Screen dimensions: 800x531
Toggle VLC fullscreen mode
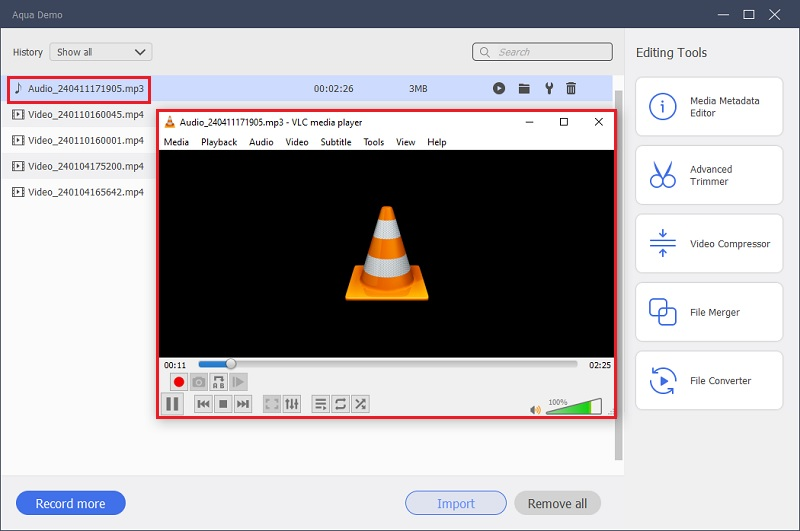pyautogui.click(x=271, y=404)
